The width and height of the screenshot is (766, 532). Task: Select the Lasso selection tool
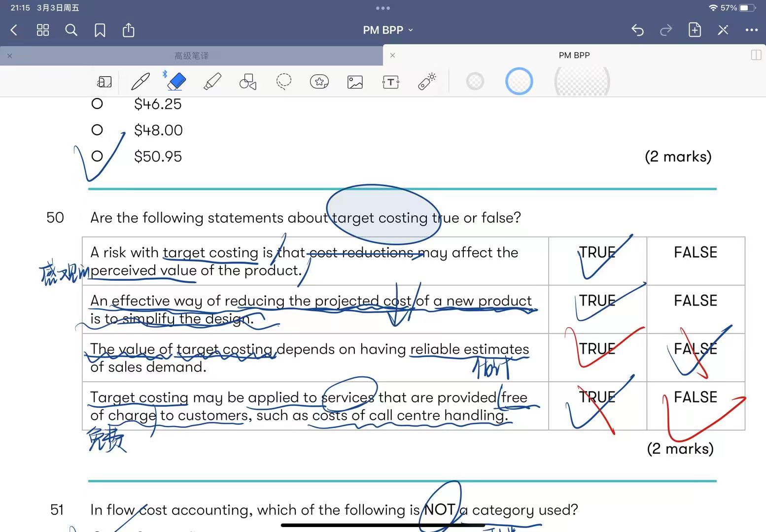283,82
